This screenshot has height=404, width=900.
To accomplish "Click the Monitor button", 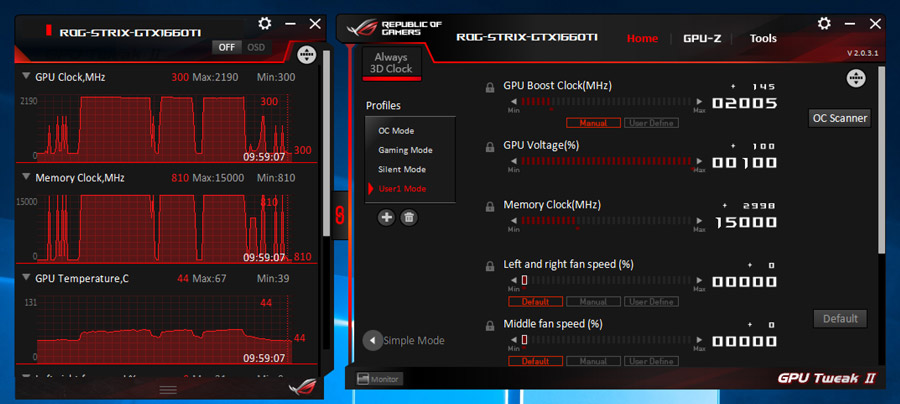I will click(380, 379).
